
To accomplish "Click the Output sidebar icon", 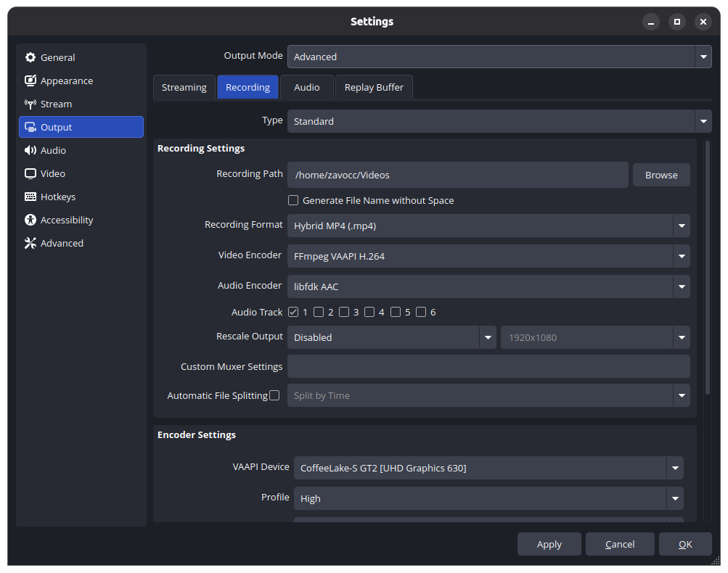I will [x=30, y=127].
